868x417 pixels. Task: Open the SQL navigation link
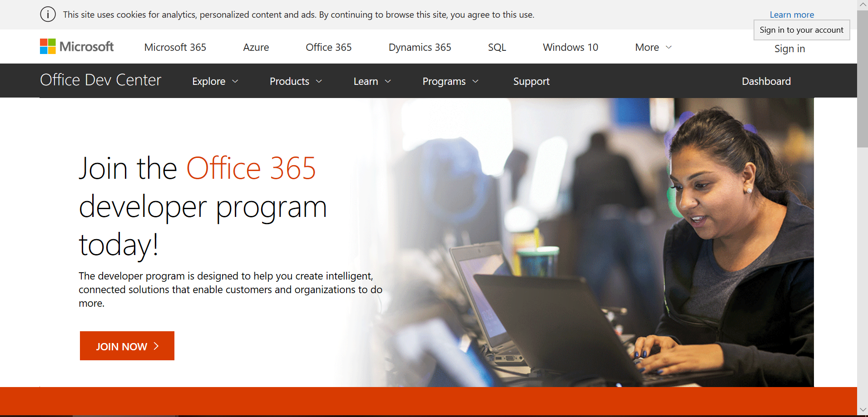tap(496, 47)
